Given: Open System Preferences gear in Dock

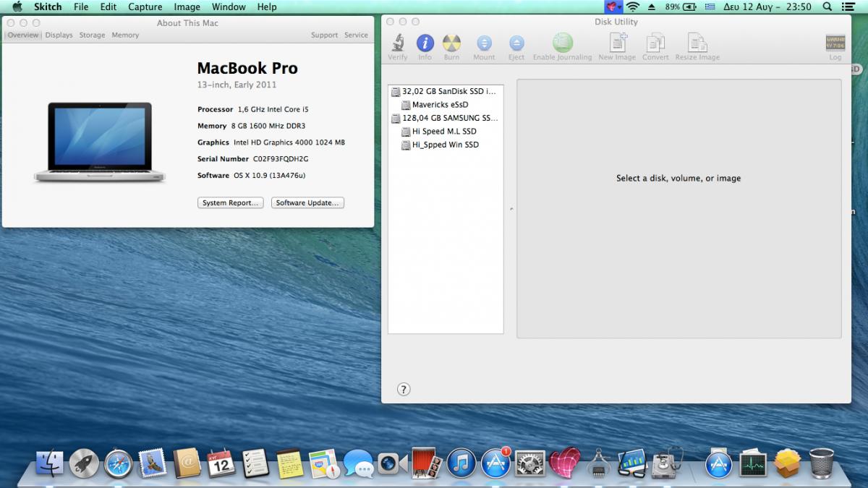Looking at the screenshot, I should coord(529,463).
